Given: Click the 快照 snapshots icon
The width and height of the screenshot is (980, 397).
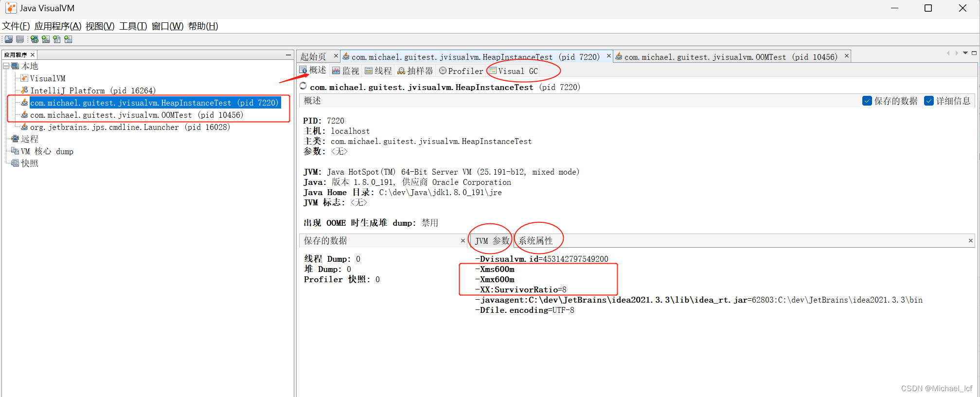Looking at the screenshot, I should [15, 163].
